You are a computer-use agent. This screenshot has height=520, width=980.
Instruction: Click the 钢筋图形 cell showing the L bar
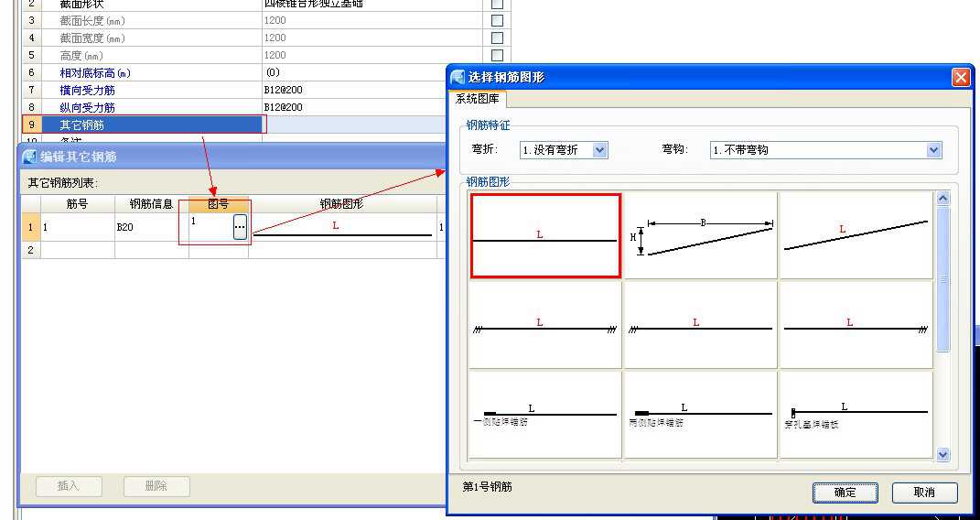point(342,227)
